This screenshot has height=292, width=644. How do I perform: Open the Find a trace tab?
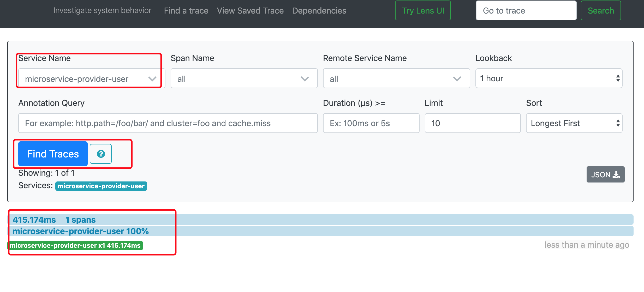(186, 11)
